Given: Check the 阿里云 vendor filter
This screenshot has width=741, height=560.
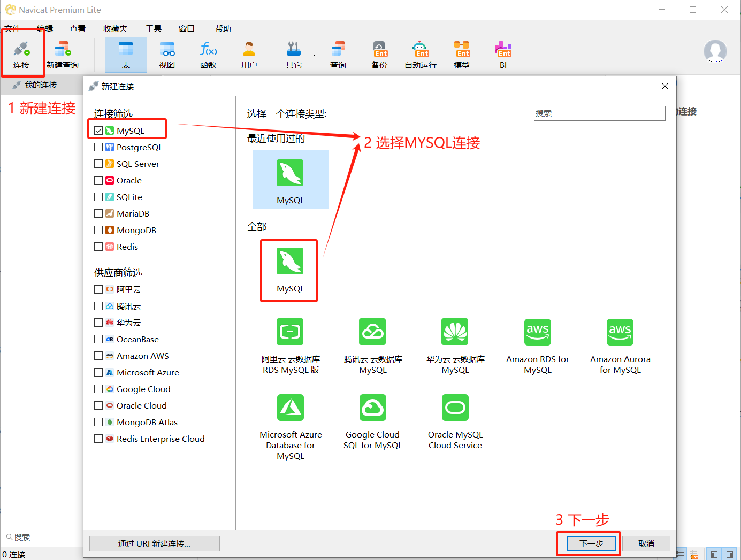Looking at the screenshot, I should pyautogui.click(x=98, y=289).
